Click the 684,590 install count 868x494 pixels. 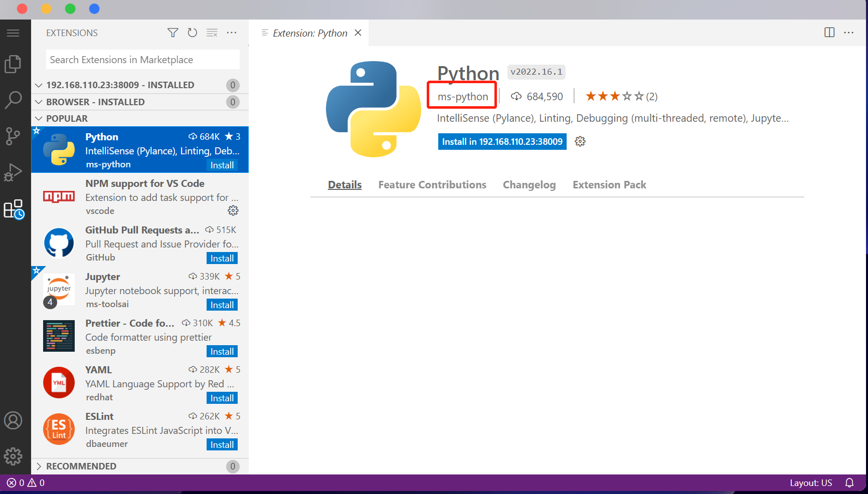(537, 96)
